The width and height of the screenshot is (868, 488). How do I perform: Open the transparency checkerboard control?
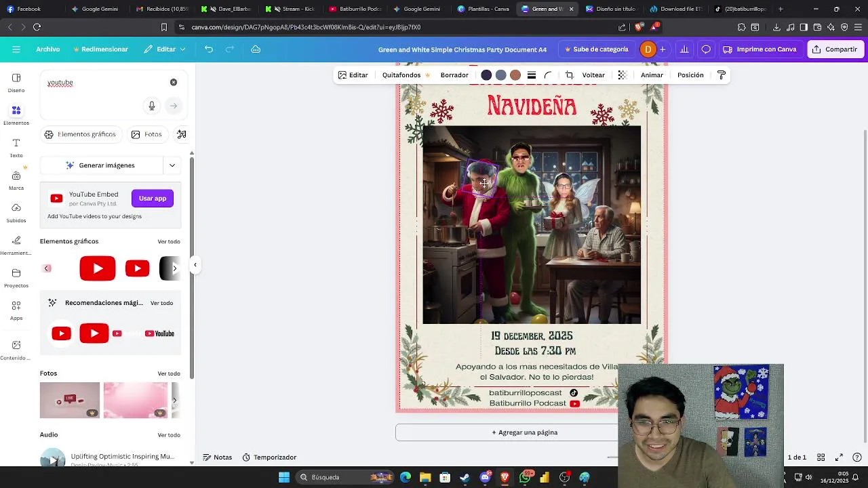[623, 75]
